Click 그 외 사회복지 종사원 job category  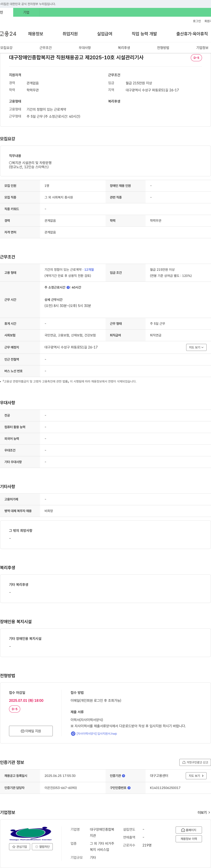click(59, 197)
